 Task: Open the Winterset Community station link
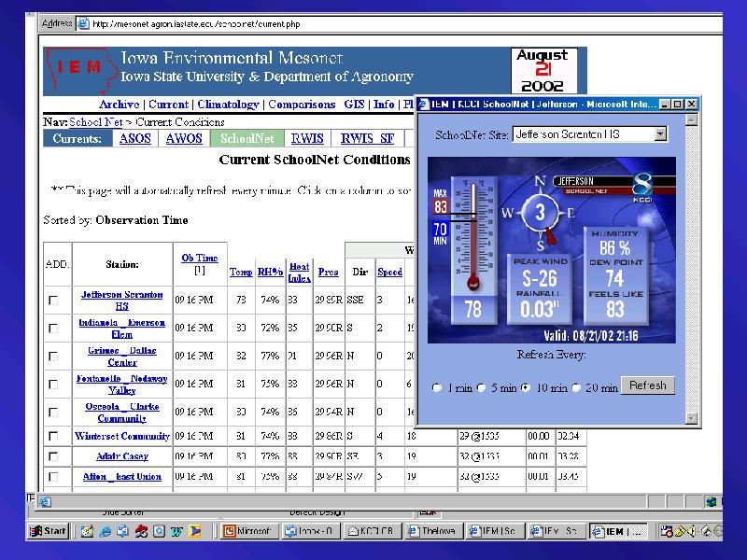point(122,436)
